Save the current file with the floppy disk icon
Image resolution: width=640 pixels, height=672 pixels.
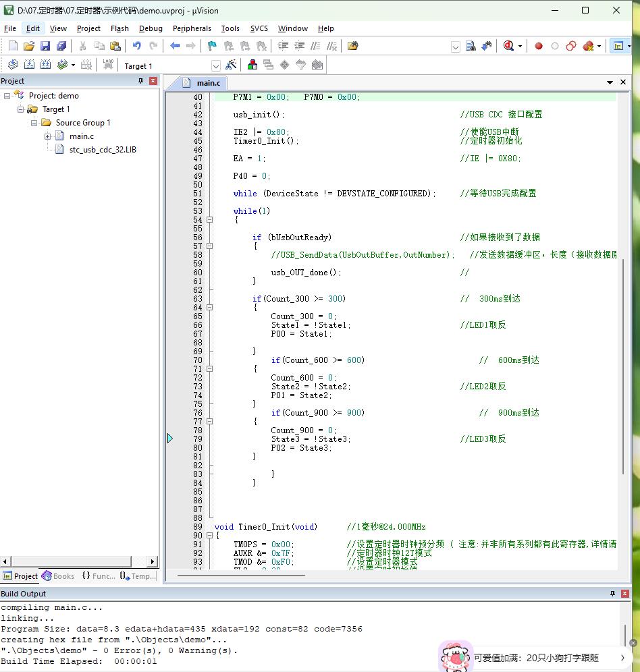[x=45, y=46]
